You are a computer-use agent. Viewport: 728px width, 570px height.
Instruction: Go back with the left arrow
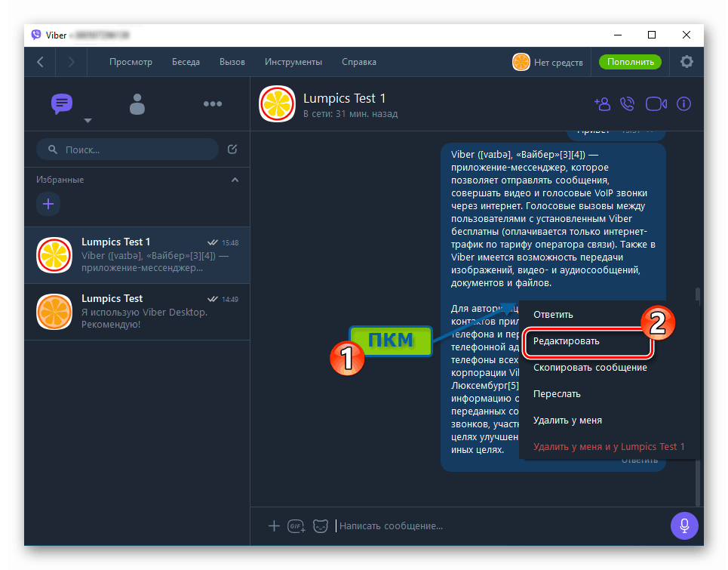click(41, 62)
